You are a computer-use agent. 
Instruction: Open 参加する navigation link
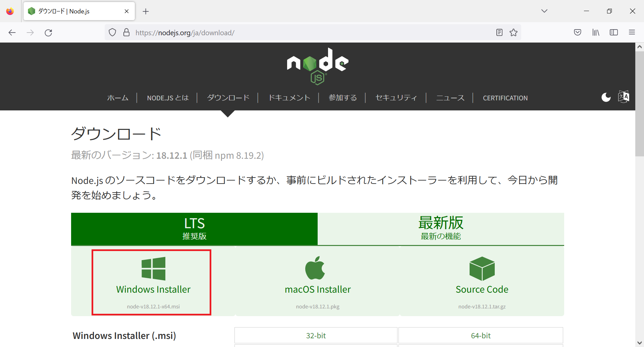pyautogui.click(x=343, y=98)
